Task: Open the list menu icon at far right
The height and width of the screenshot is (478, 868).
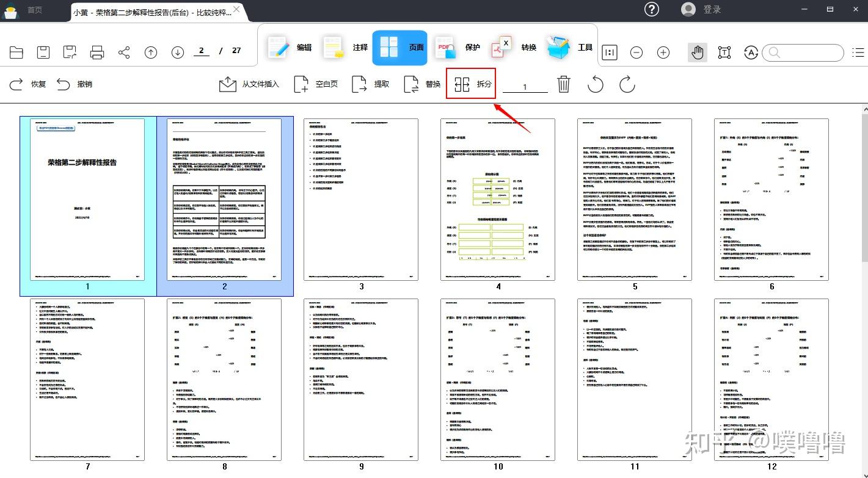Action: click(x=858, y=53)
